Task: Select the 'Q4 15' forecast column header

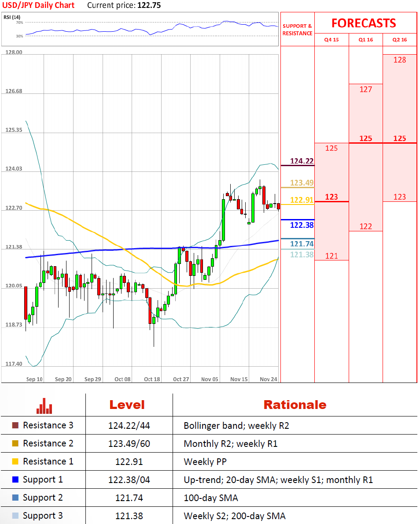Action: tap(332, 40)
